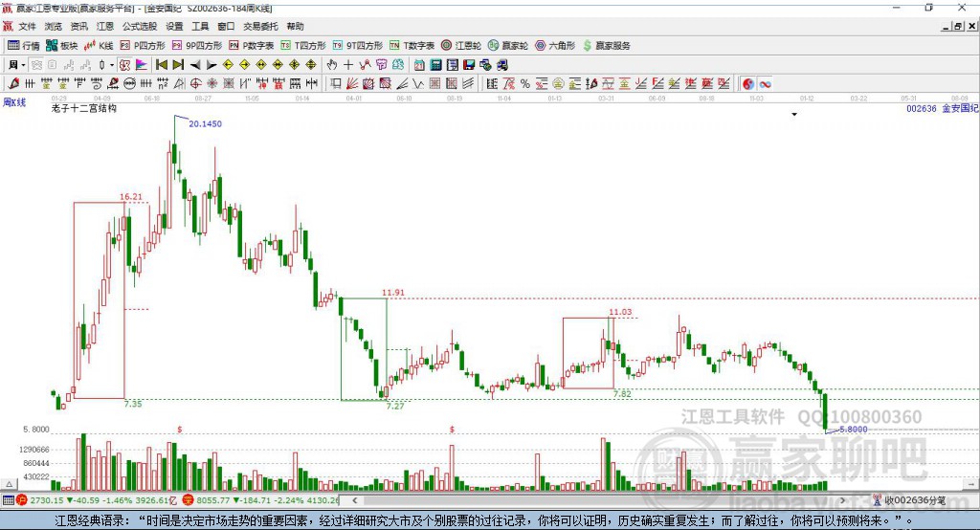Step back with black left arrow

195,65
